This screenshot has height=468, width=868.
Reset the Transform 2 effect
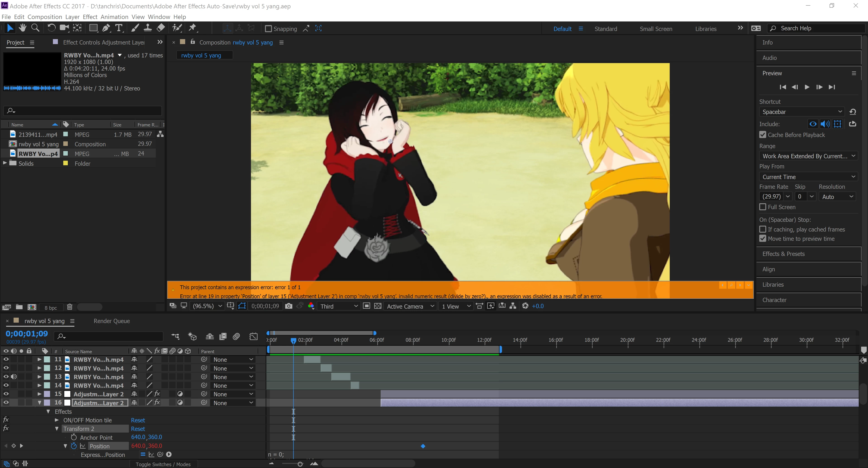[x=138, y=429]
